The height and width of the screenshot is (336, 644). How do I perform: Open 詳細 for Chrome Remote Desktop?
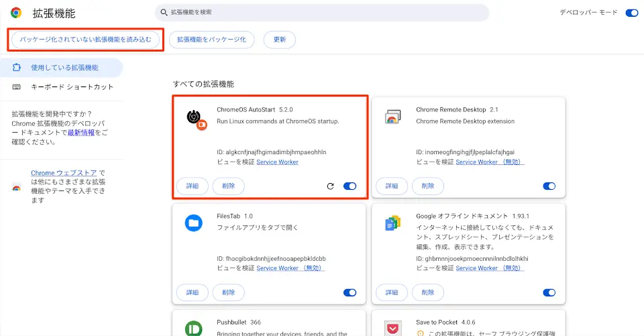click(392, 186)
